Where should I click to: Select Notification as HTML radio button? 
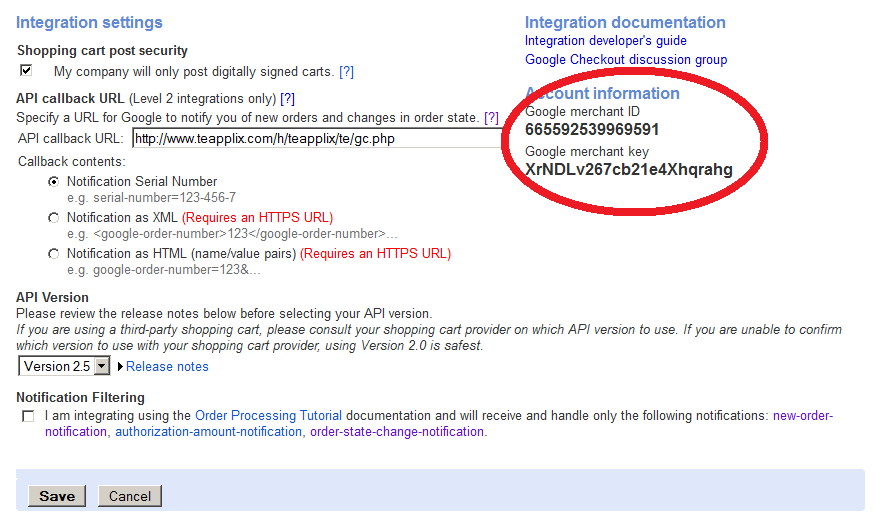[x=53, y=254]
